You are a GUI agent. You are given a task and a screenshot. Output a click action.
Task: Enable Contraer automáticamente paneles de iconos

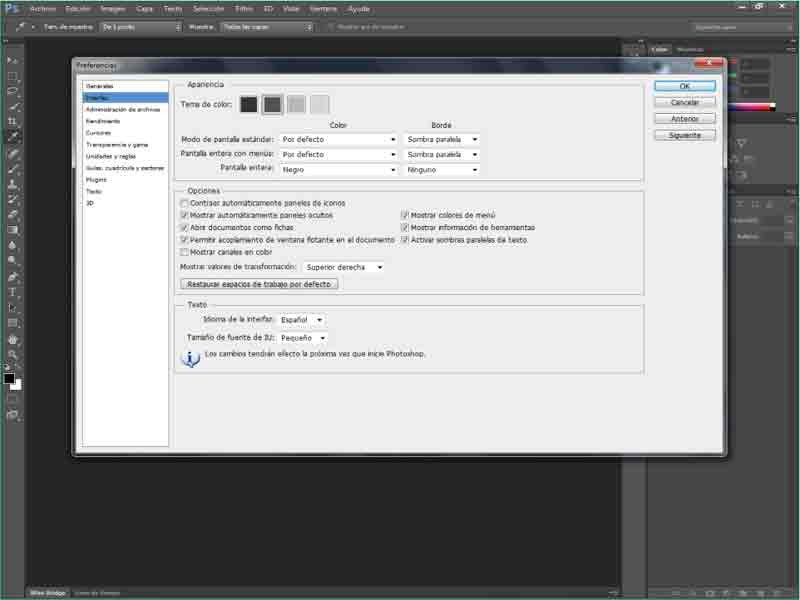point(184,203)
